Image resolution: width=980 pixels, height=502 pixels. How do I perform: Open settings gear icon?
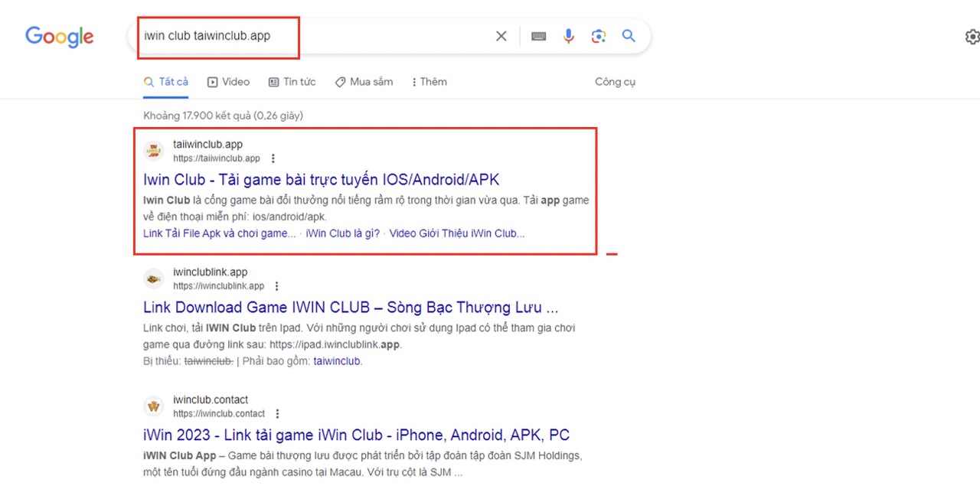972,37
